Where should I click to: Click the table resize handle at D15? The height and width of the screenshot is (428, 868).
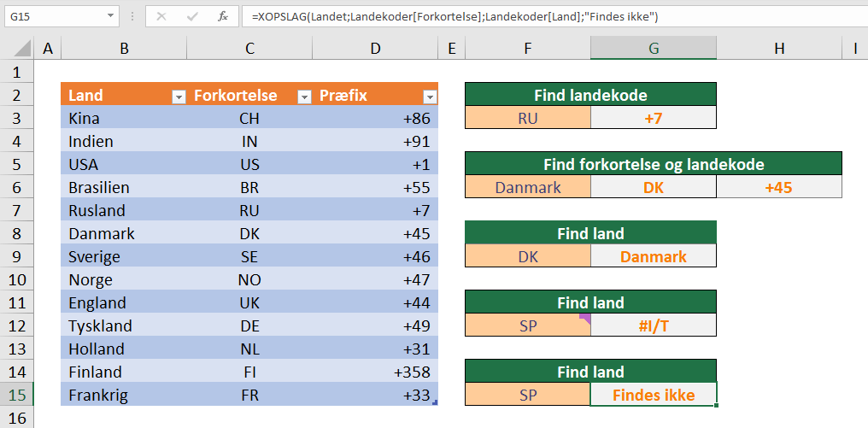pos(435,402)
